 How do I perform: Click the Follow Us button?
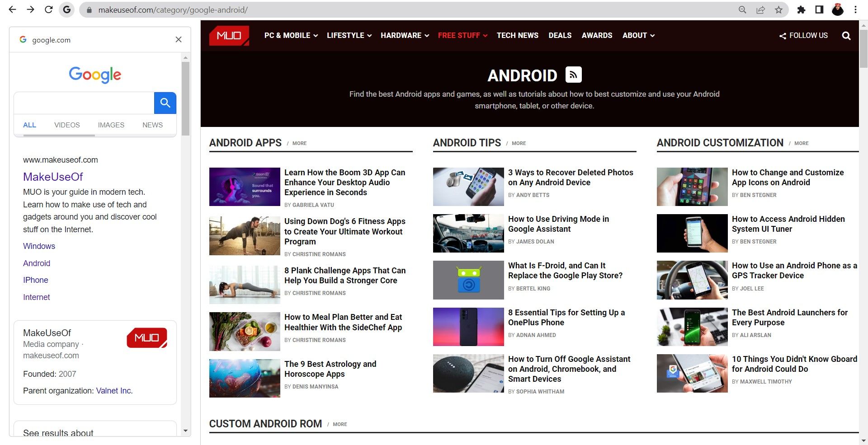click(804, 35)
